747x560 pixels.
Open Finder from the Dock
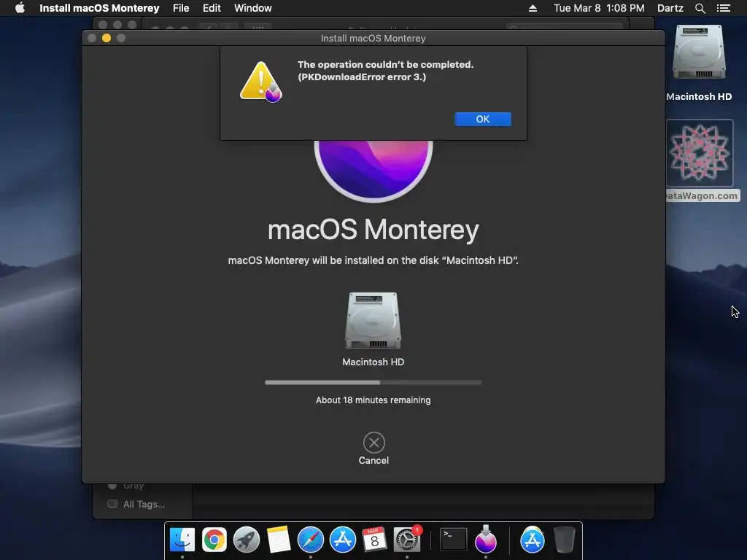coord(182,540)
